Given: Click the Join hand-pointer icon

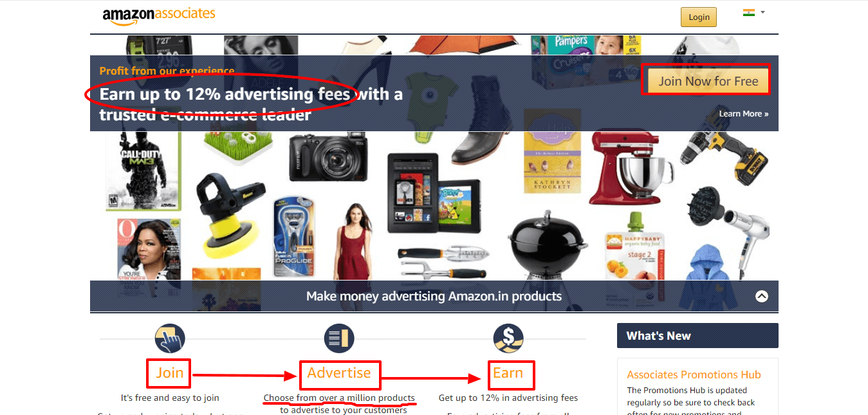Looking at the screenshot, I should (170, 338).
